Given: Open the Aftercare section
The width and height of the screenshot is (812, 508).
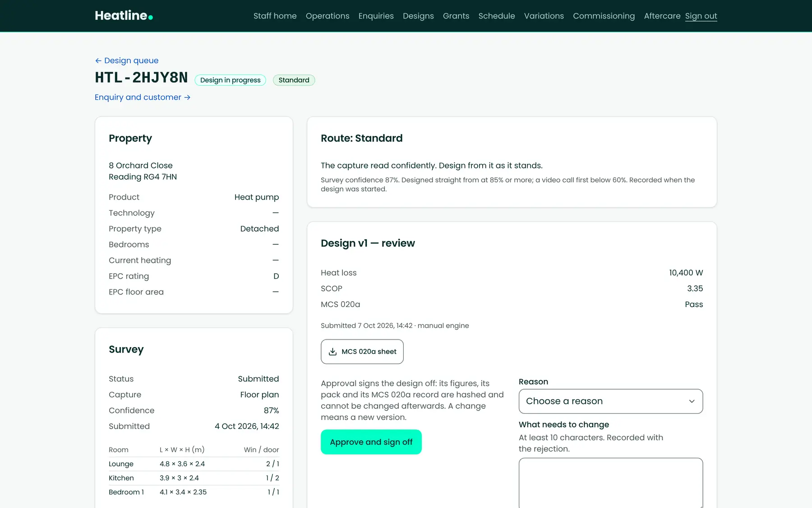Looking at the screenshot, I should tap(662, 16).
